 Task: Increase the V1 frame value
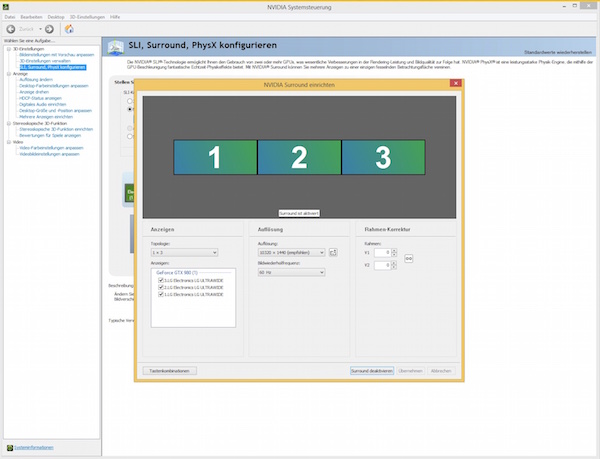coord(394,251)
